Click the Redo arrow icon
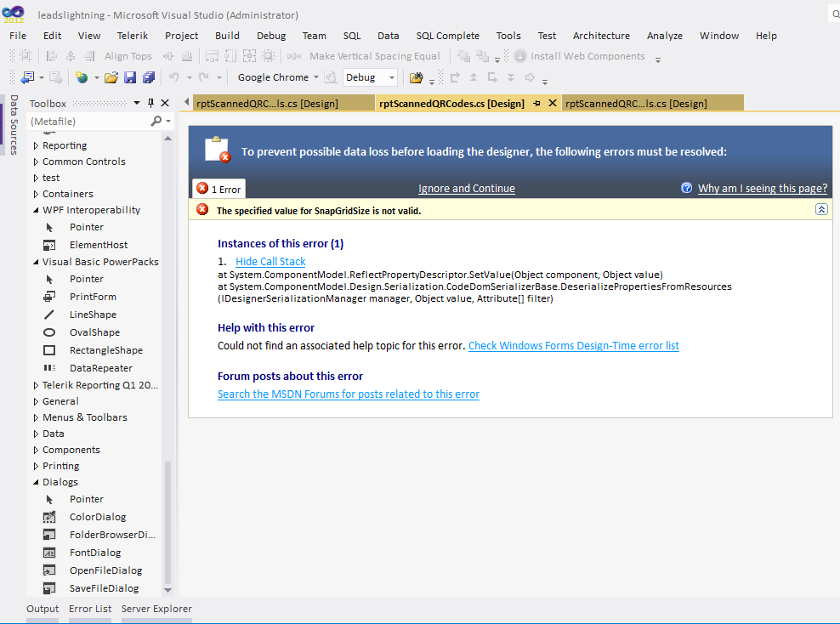The width and height of the screenshot is (840, 624). point(203,77)
